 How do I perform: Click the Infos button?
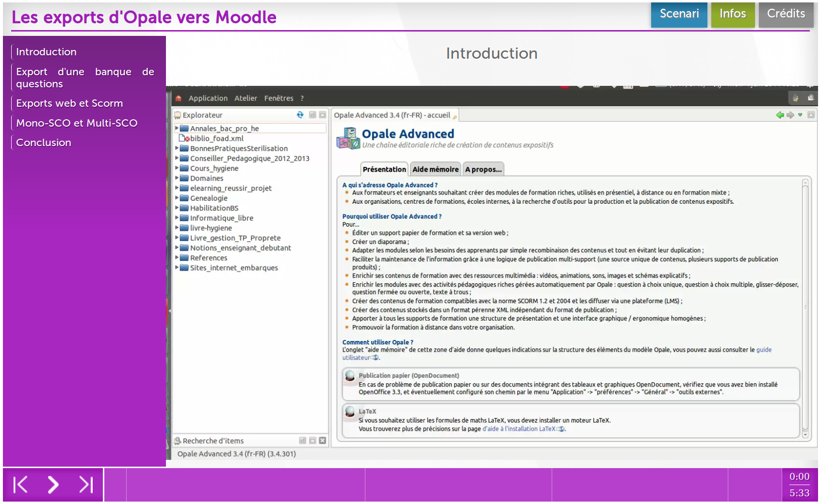[733, 14]
